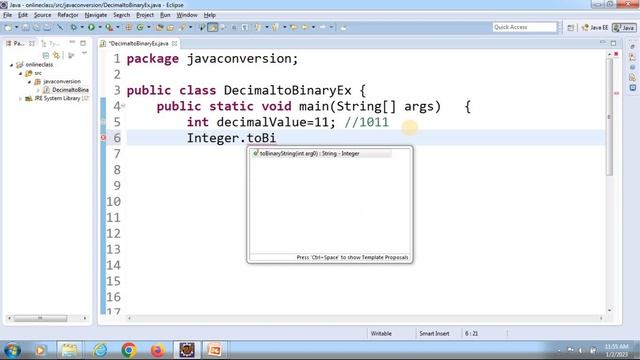Click the New Java Class icon

coord(140,27)
